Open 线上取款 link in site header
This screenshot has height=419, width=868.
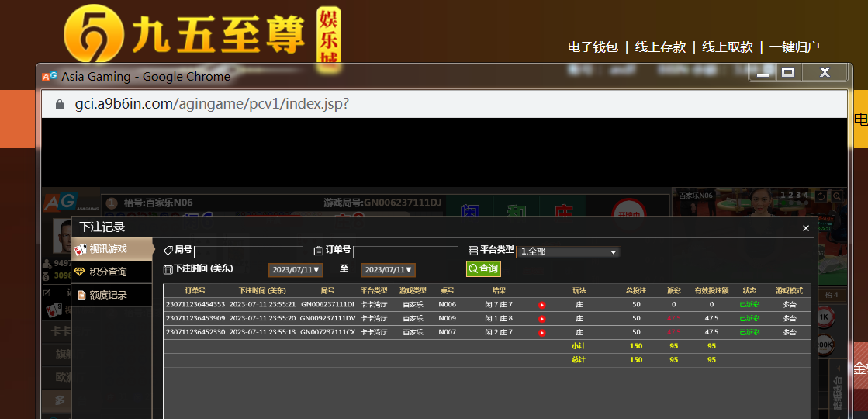[x=728, y=47]
